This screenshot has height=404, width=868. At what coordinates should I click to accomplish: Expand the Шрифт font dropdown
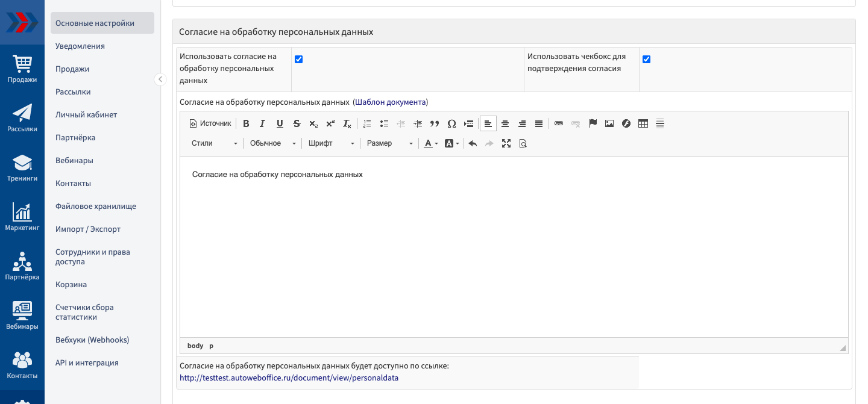pos(331,143)
